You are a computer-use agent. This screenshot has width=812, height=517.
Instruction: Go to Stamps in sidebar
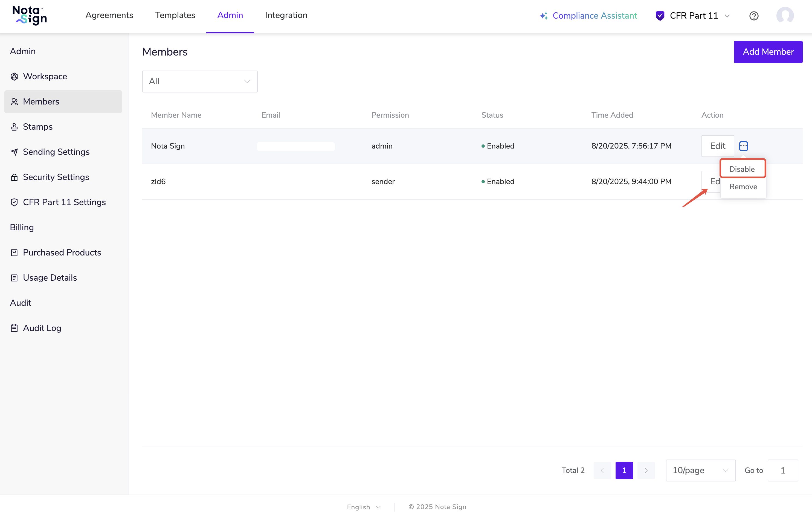pyautogui.click(x=37, y=127)
